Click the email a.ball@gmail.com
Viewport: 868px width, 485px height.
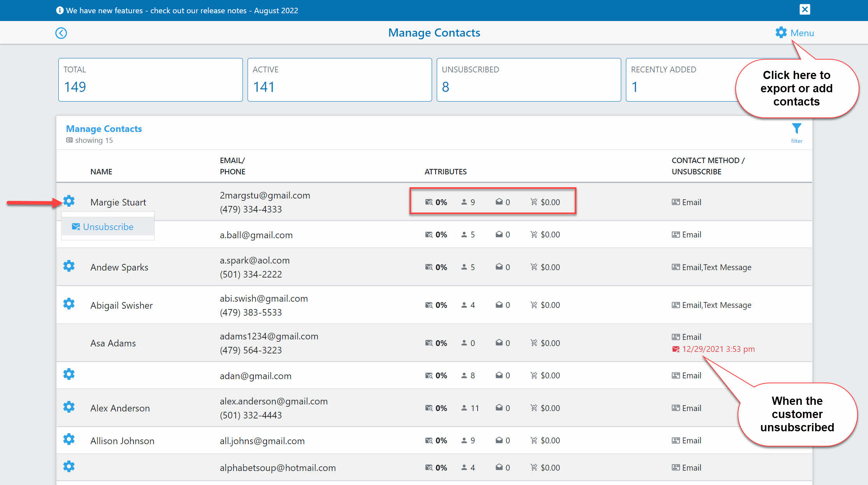click(256, 235)
